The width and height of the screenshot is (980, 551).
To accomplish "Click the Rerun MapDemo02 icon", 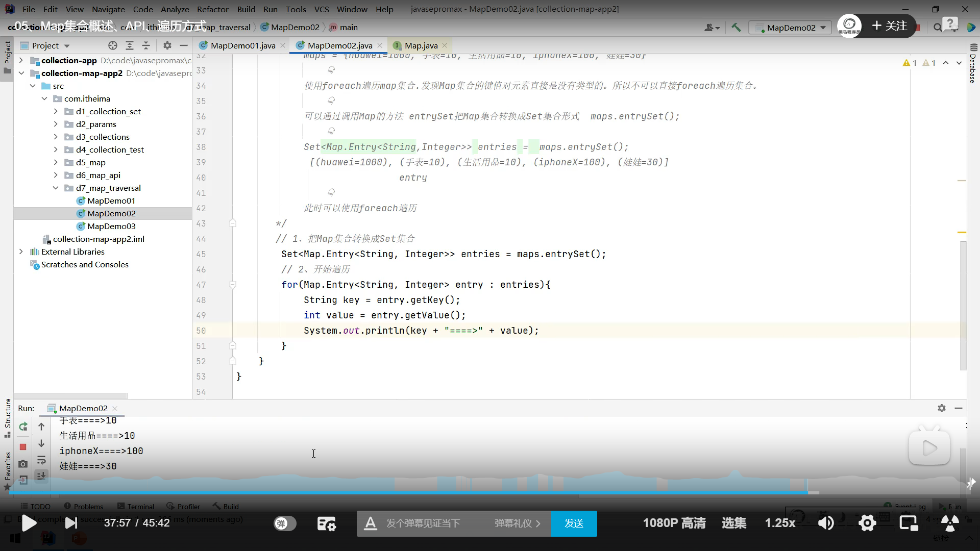I will (23, 427).
